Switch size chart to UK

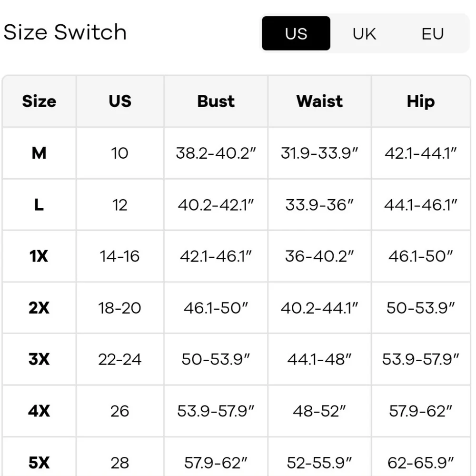(364, 33)
